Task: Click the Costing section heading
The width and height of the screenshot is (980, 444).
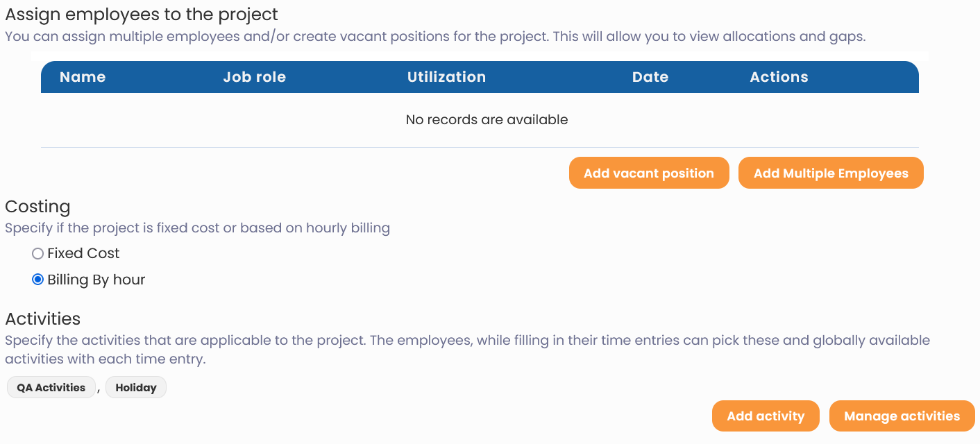Action: click(x=37, y=207)
